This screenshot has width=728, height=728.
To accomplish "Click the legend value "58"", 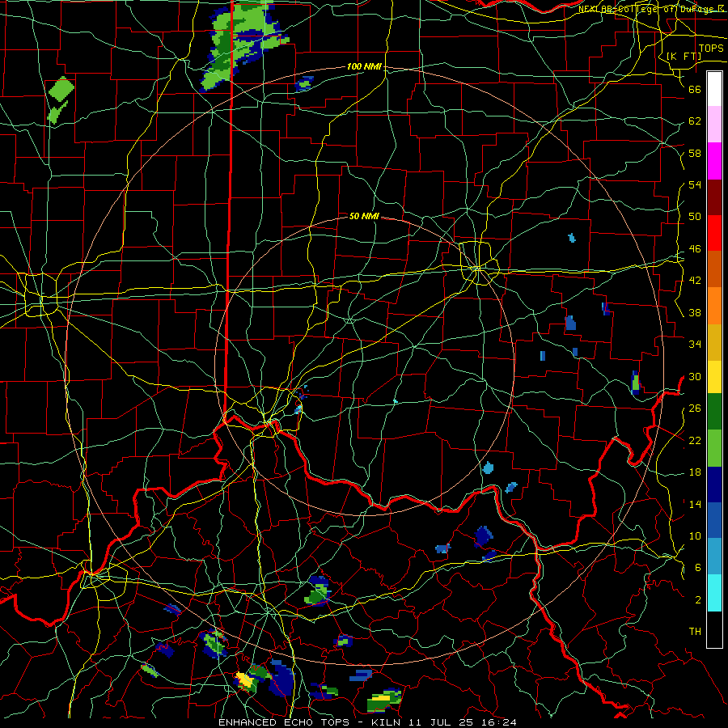I will tap(695, 153).
